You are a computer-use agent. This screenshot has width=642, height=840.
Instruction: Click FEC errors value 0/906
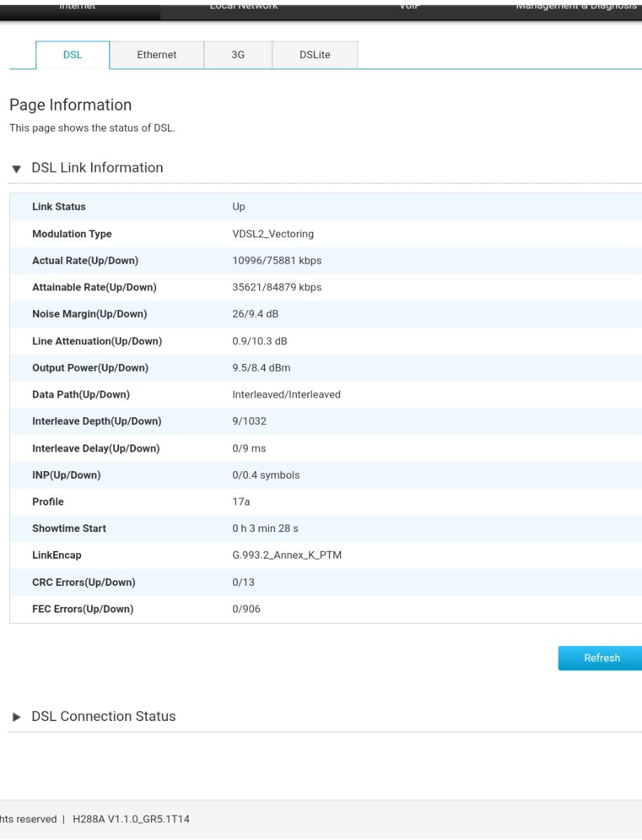point(246,609)
